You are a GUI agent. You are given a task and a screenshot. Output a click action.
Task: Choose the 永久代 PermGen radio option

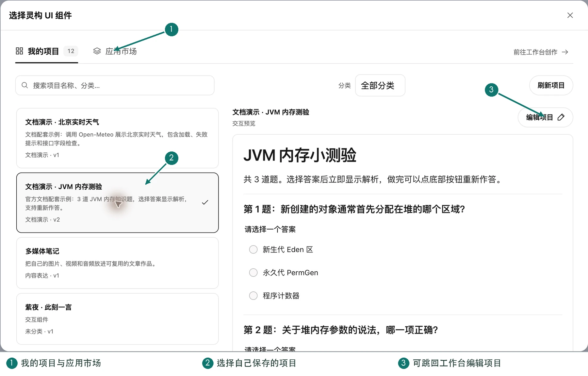click(x=253, y=273)
